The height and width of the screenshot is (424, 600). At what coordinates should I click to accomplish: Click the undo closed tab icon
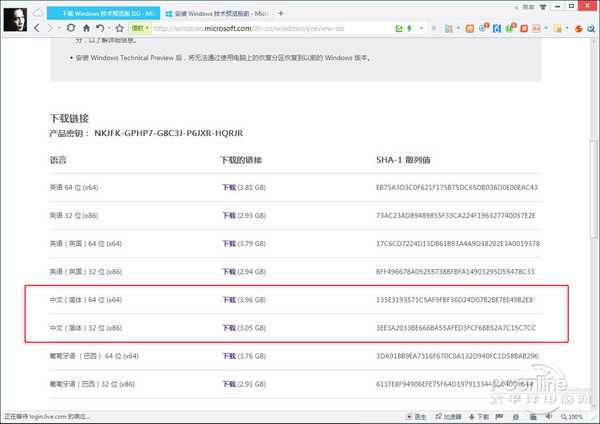(100, 28)
